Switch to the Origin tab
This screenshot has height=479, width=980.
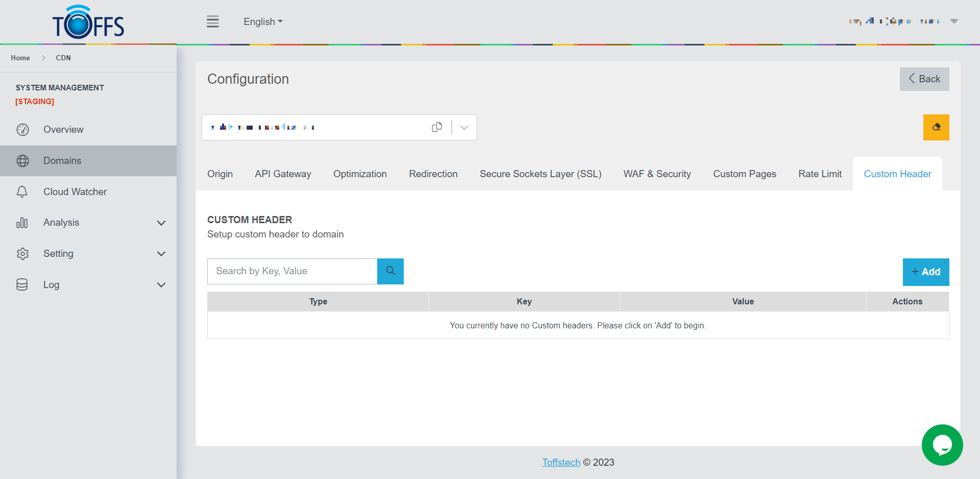click(x=220, y=174)
